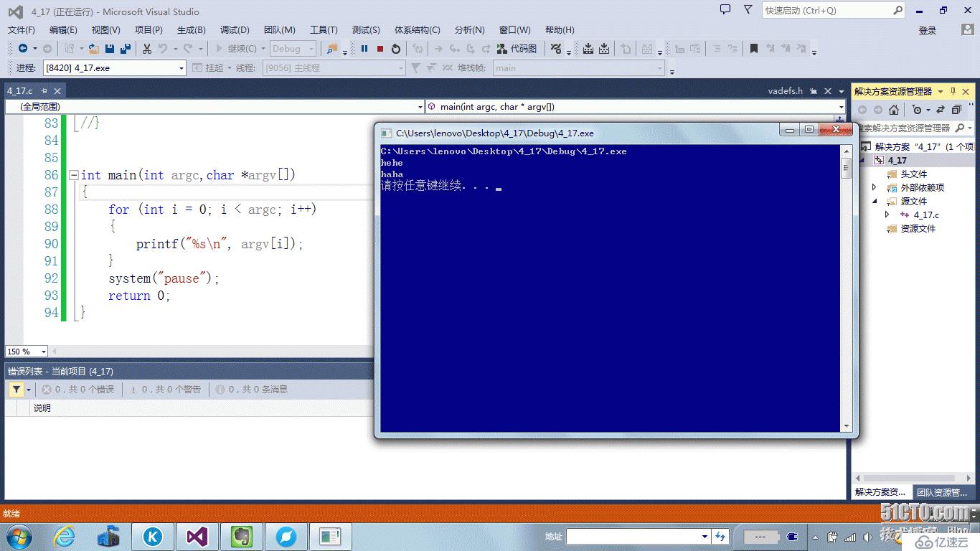This screenshot has width=980, height=551.
Task: Expand the 外部依赖项 tree node
Action: [874, 187]
